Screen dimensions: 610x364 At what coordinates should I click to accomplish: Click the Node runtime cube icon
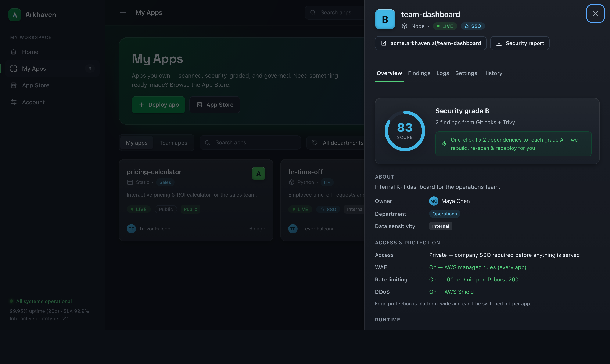tap(405, 26)
